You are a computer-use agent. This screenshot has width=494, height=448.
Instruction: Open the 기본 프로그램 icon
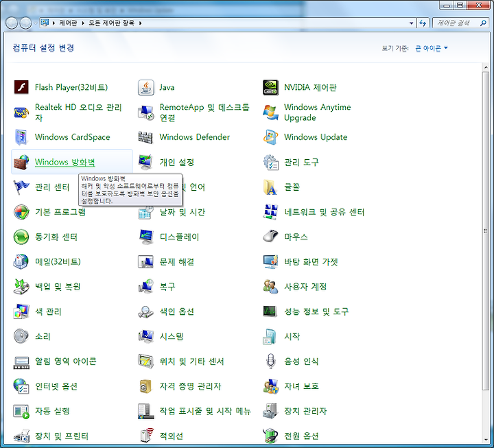coord(21,212)
